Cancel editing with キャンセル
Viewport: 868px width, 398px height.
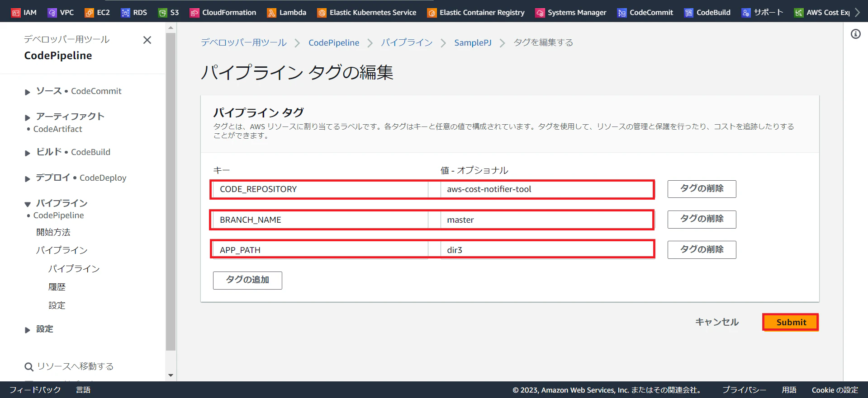[x=717, y=322]
